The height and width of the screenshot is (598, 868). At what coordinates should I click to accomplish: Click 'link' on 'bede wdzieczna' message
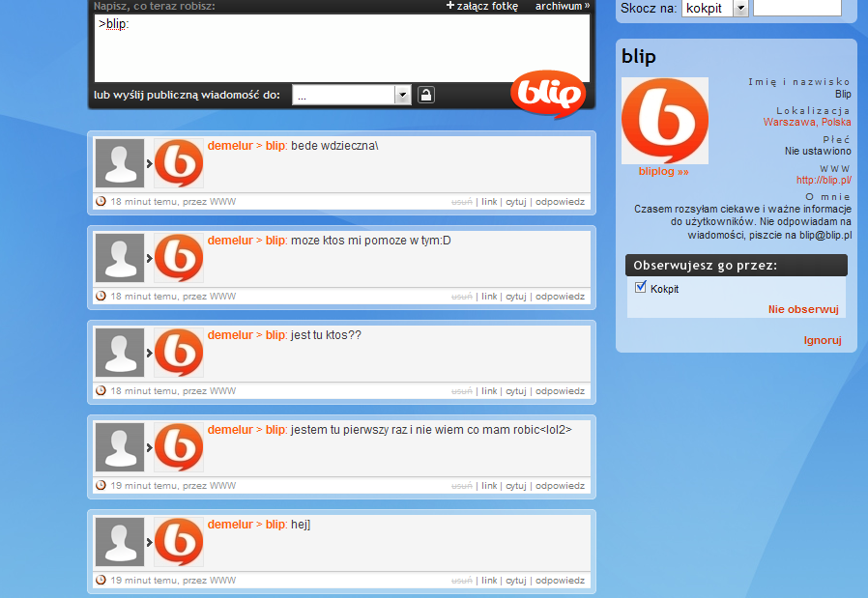[x=489, y=202]
